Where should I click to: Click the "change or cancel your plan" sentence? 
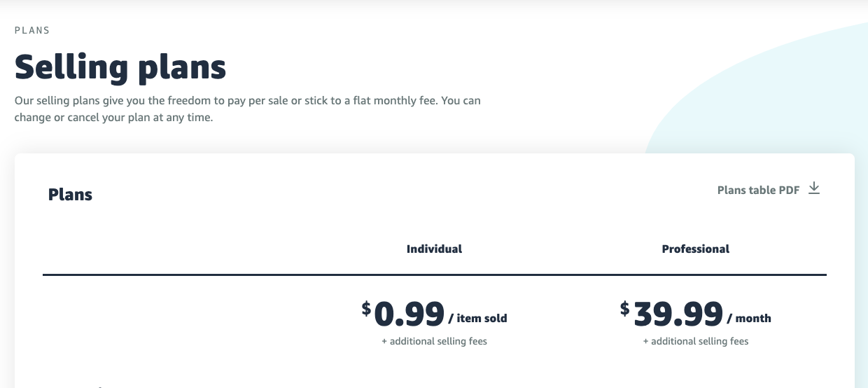coord(113,118)
